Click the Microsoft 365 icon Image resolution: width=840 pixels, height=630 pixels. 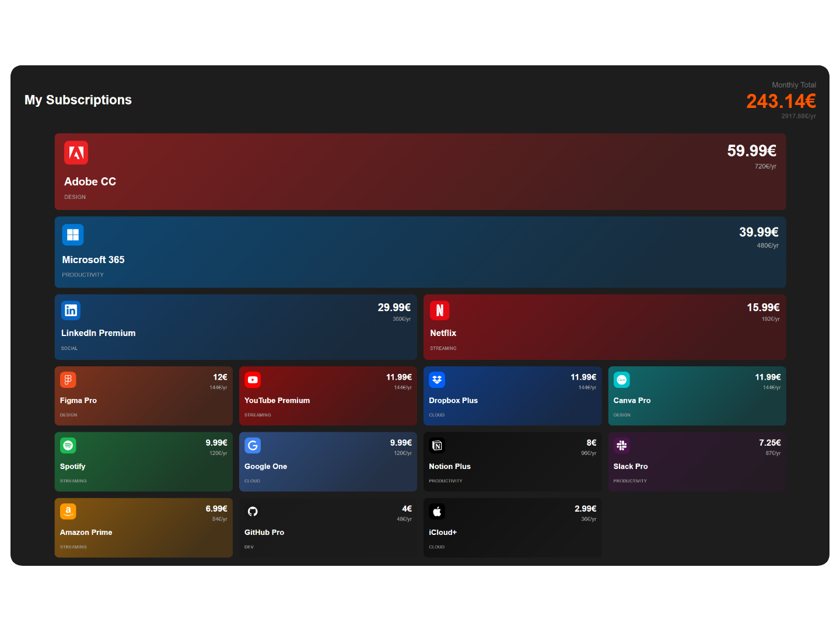point(73,235)
